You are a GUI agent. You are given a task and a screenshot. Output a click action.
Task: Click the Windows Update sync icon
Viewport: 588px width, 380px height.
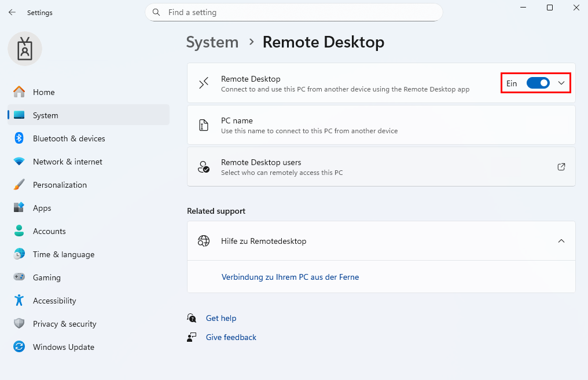[19, 347]
